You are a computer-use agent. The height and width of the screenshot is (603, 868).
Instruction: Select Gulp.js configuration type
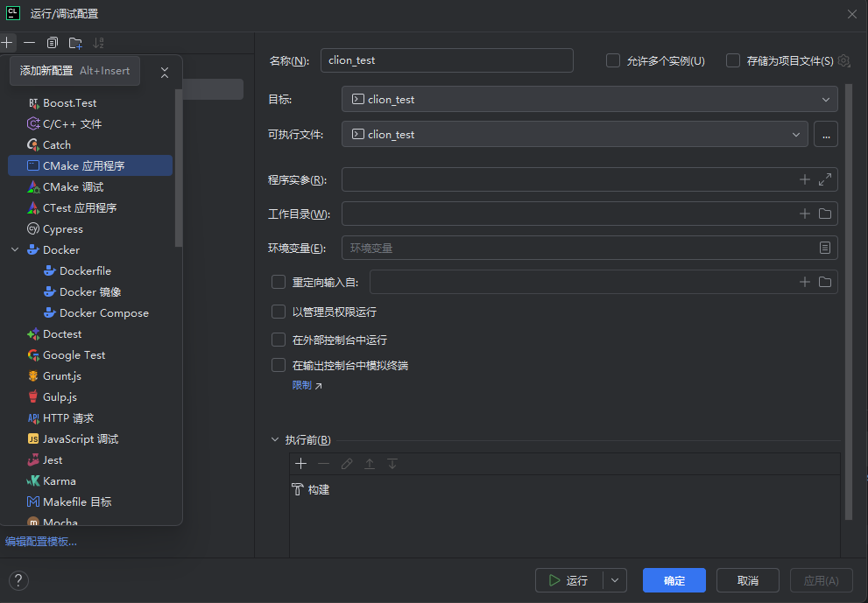coord(90,397)
